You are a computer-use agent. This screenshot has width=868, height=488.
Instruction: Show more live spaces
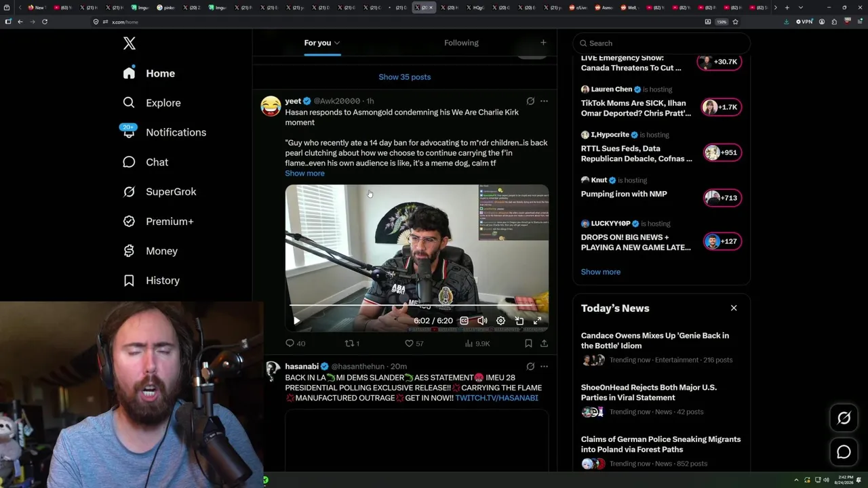(601, 272)
